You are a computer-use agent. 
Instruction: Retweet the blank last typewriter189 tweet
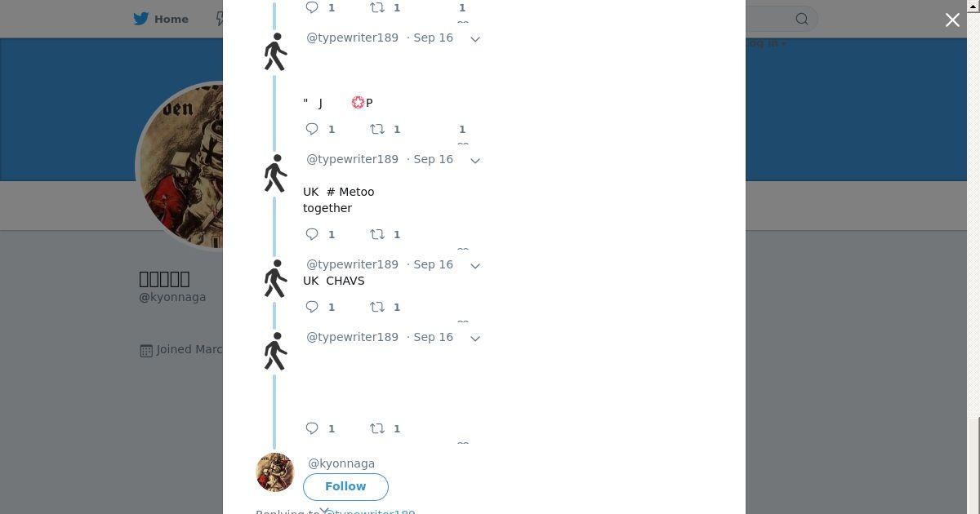coord(377,428)
